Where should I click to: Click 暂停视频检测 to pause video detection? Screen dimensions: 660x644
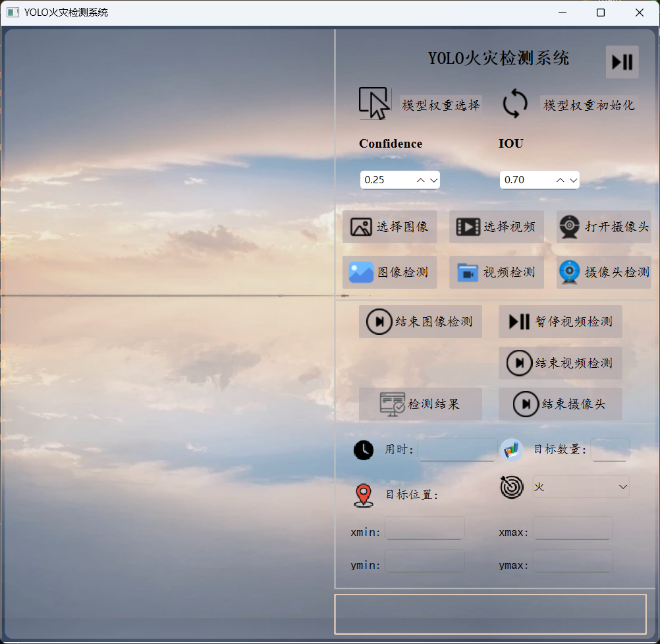point(561,322)
